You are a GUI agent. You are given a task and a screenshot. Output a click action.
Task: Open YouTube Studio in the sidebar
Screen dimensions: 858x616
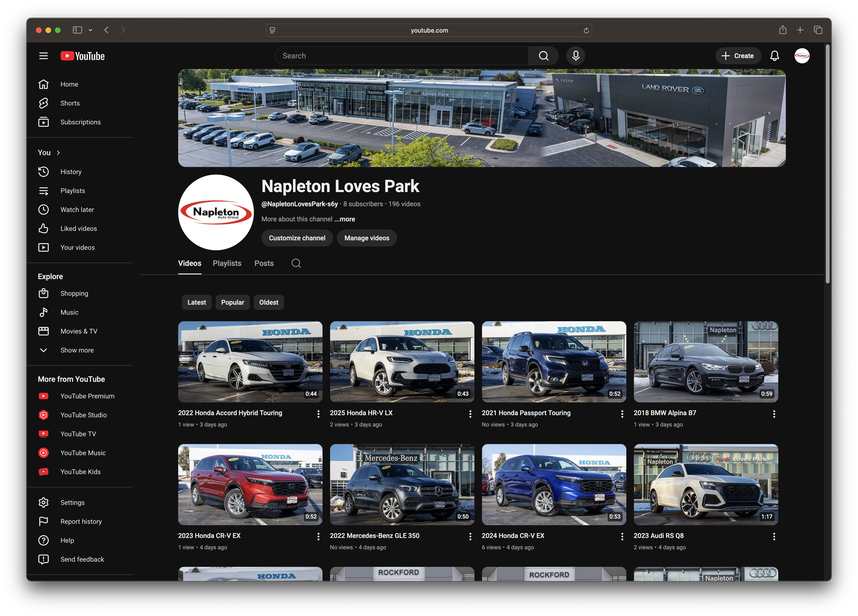pos(83,415)
